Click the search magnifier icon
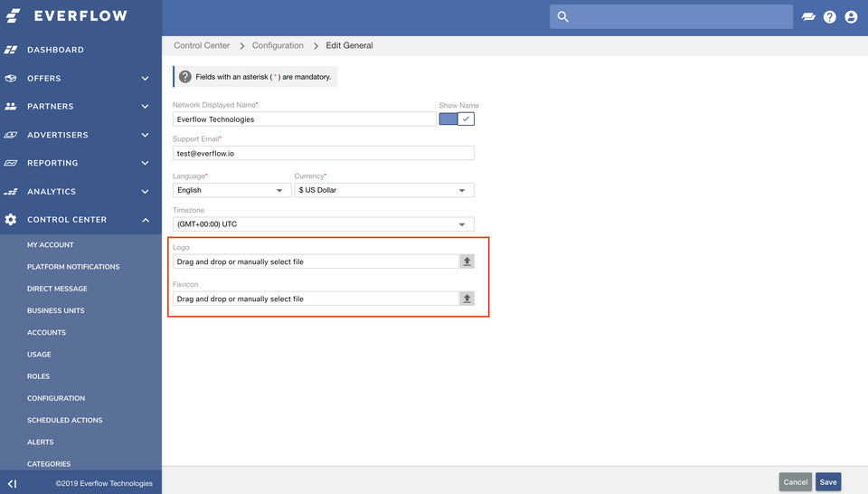868x494 pixels. pos(562,17)
